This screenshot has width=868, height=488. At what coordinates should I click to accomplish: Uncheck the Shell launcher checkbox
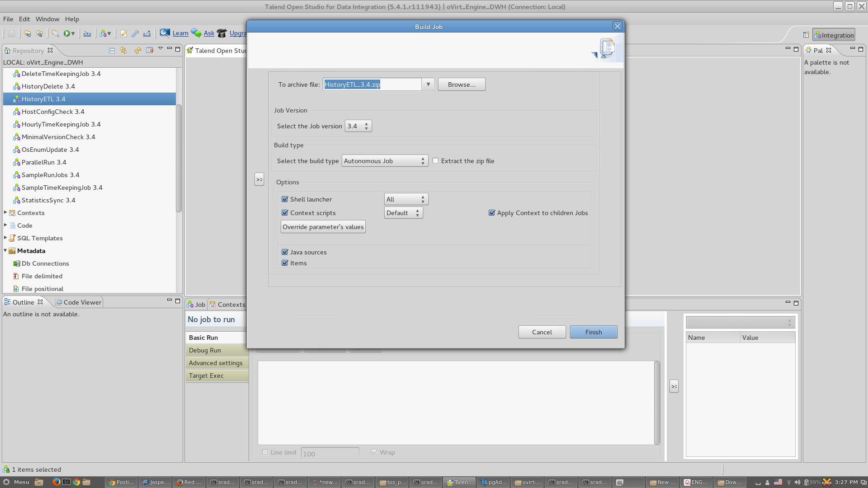click(285, 199)
